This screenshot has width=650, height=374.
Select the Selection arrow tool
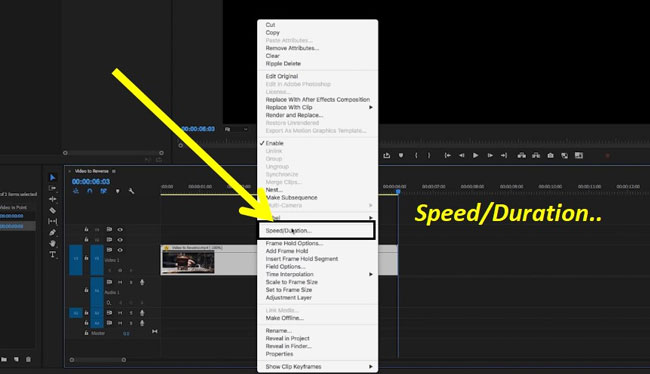point(53,177)
